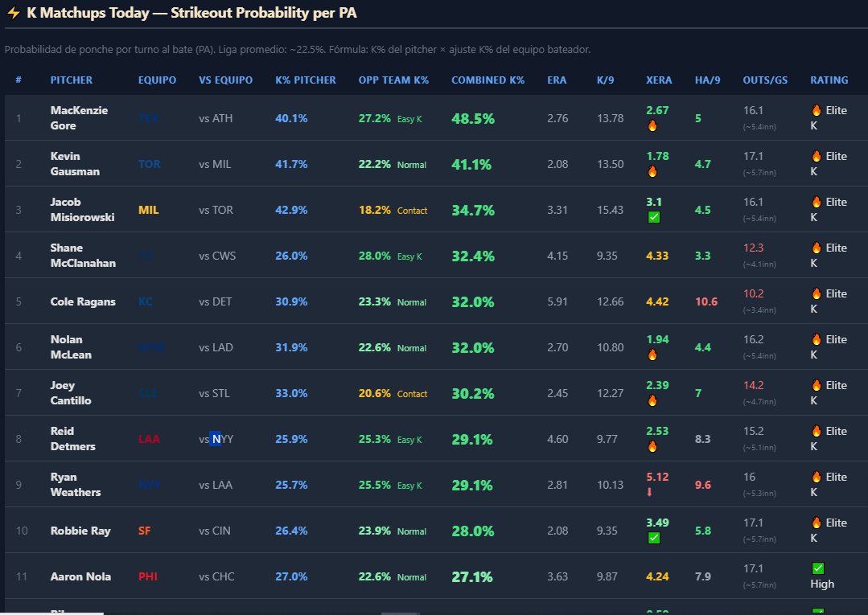Image resolution: width=868 pixels, height=615 pixels.
Task: Click the green check under Jacob Misiorowski's 3.1 xERA
Action: [x=654, y=217]
